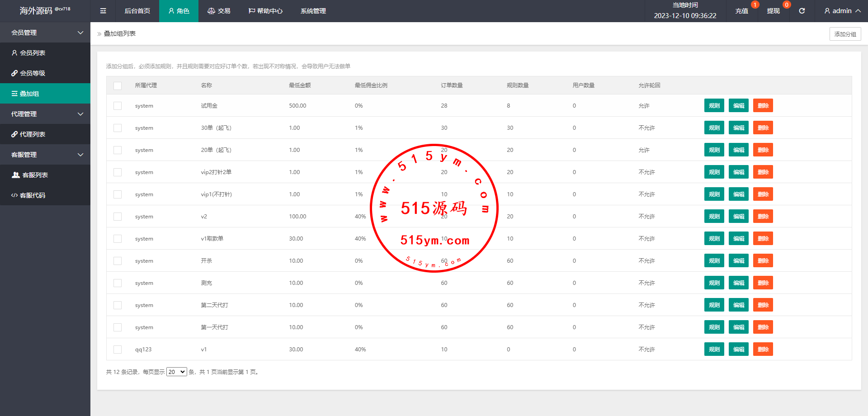
Task: Toggle the select-all checkbox in table header
Action: tap(118, 85)
